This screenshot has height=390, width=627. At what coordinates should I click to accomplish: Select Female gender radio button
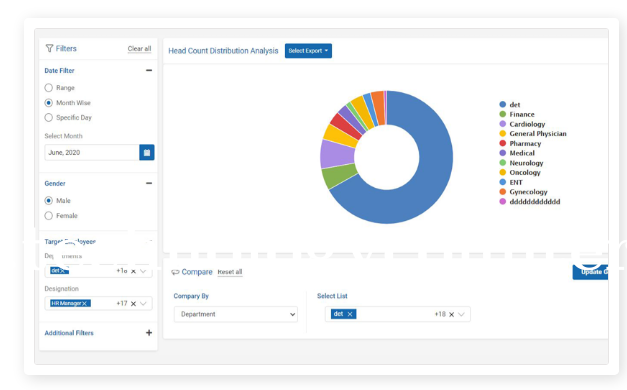48,216
